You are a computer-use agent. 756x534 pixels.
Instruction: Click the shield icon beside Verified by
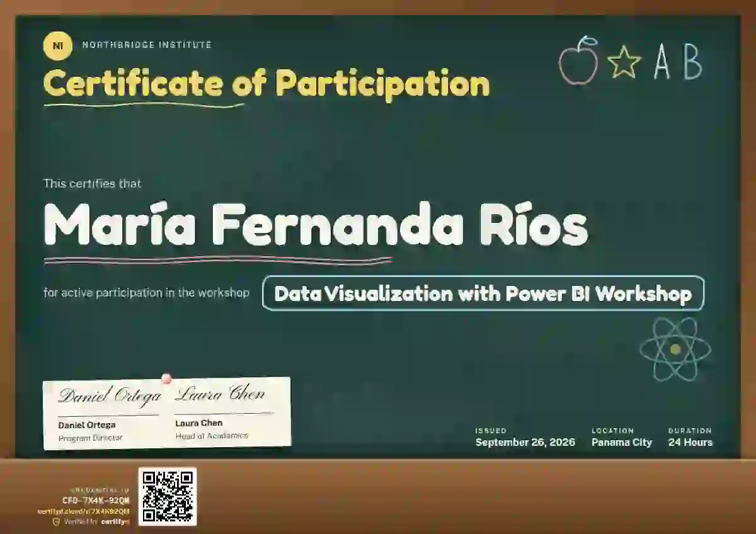[57, 521]
